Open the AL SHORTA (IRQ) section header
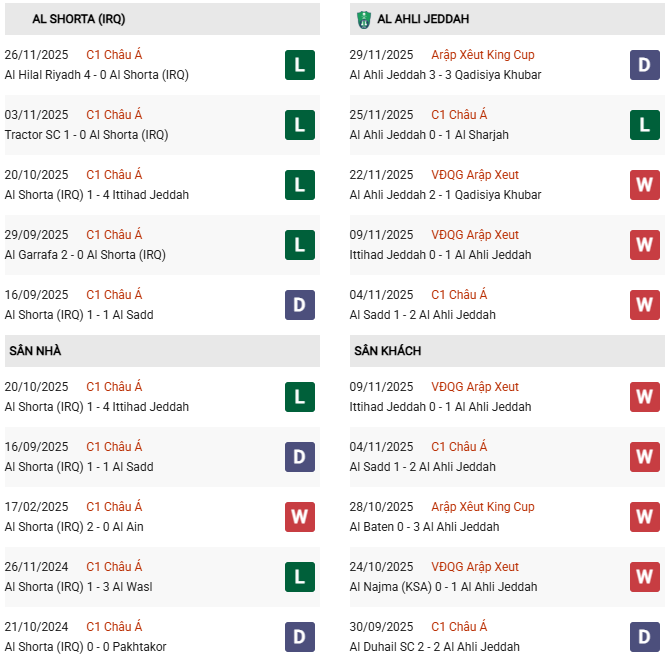Image resolution: width=666 pixels, height=661 pixels. 65,19
